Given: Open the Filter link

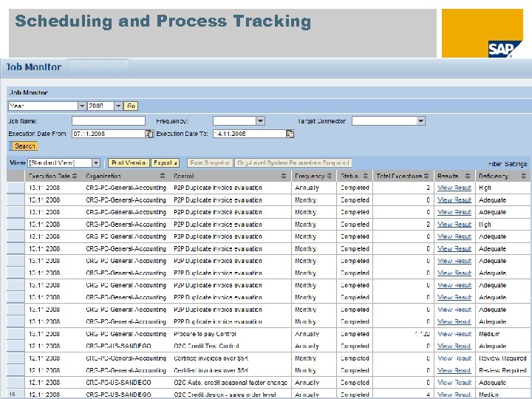Looking at the screenshot, I should [494, 164].
